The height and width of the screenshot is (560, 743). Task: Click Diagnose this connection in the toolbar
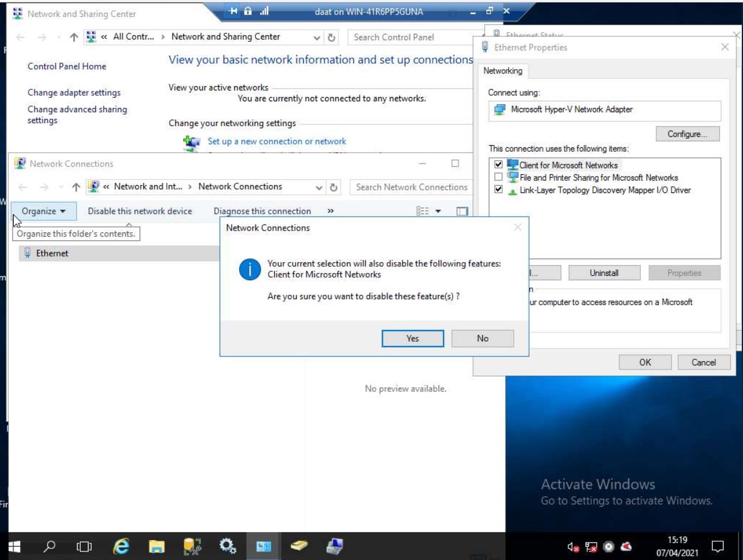[x=263, y=211]
